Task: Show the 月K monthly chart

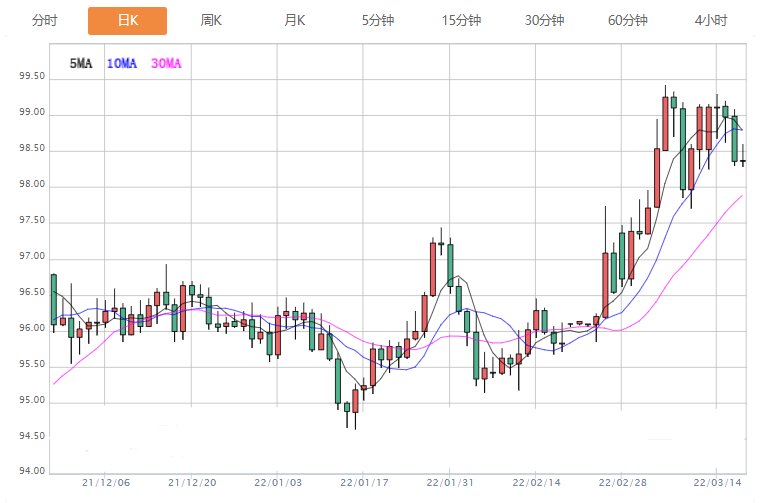Action: [294, 21]
